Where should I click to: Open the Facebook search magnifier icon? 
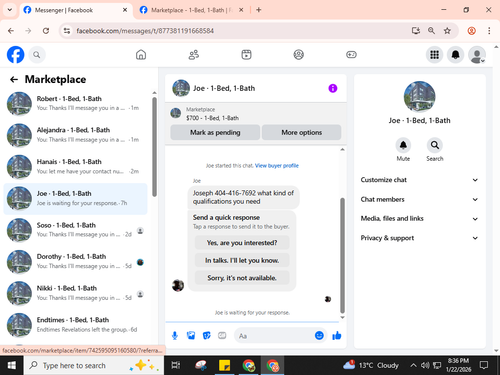(x=37, y=55)
